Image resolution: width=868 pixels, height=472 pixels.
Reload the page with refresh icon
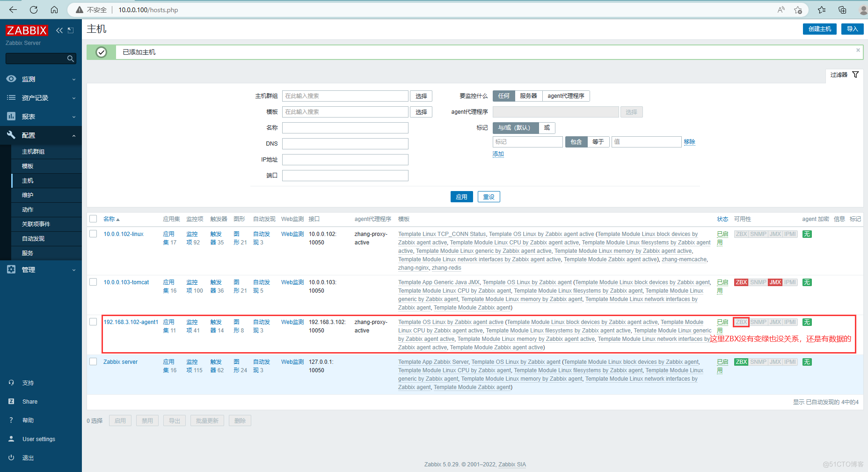point(34,10)
